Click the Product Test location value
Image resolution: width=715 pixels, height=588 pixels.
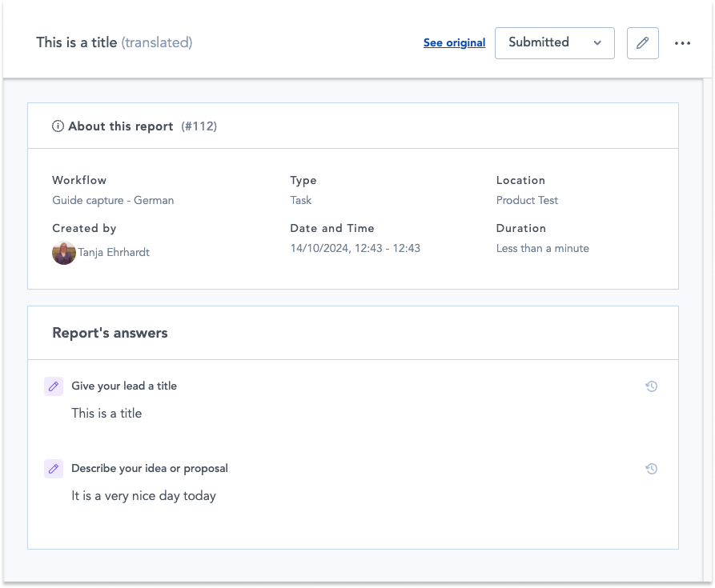[x=527, y=201]
